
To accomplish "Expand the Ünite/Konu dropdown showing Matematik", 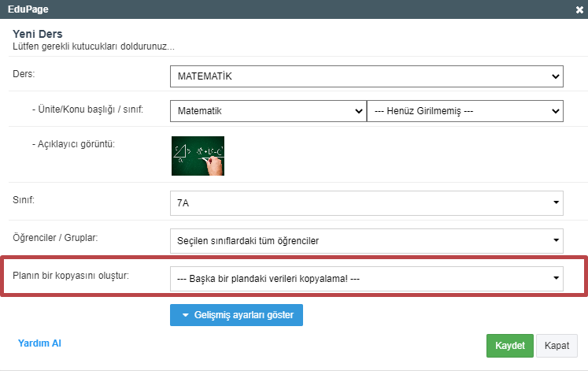I will 268,111.
